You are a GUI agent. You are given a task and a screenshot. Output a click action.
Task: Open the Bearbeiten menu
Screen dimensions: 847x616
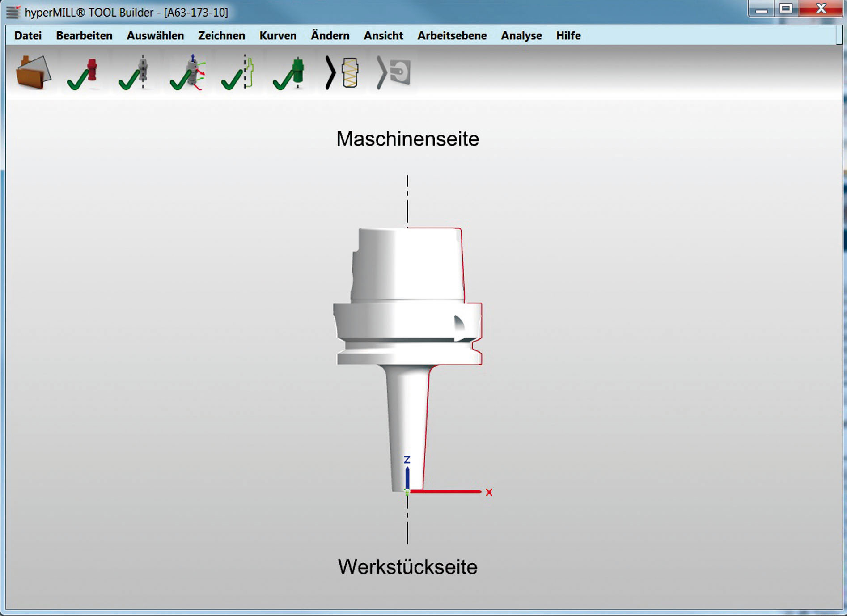point(84,36)
